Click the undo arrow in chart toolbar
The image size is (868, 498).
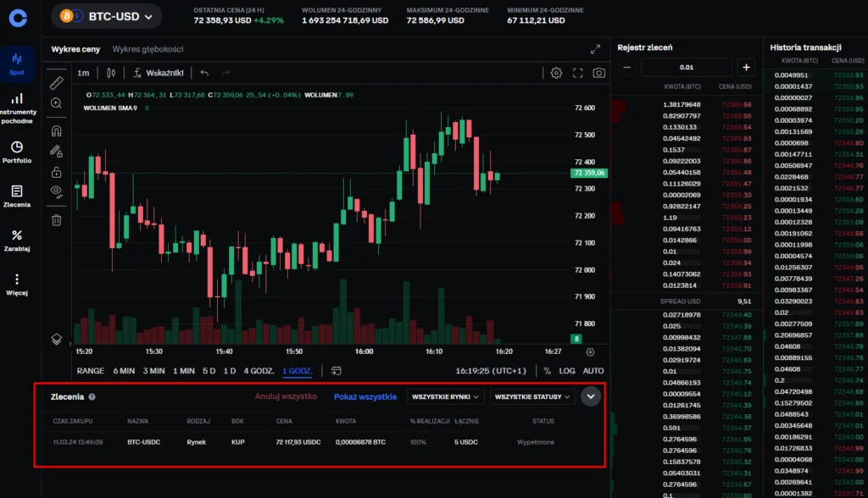tap(204, 73)
